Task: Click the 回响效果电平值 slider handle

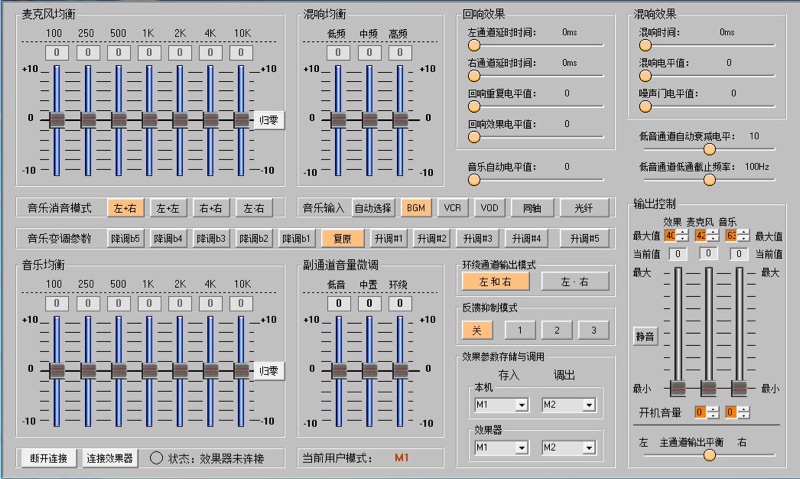Action: pyautogui.click(x=474, y=137)
